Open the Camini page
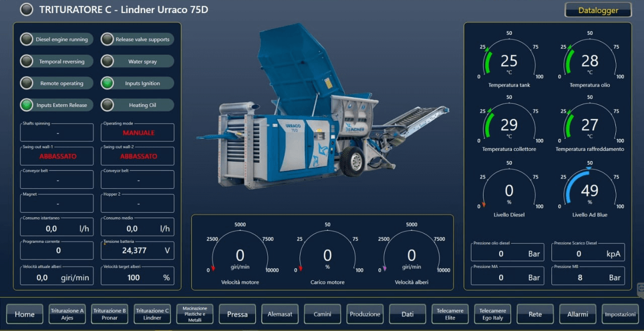 [x=323, y=314]
